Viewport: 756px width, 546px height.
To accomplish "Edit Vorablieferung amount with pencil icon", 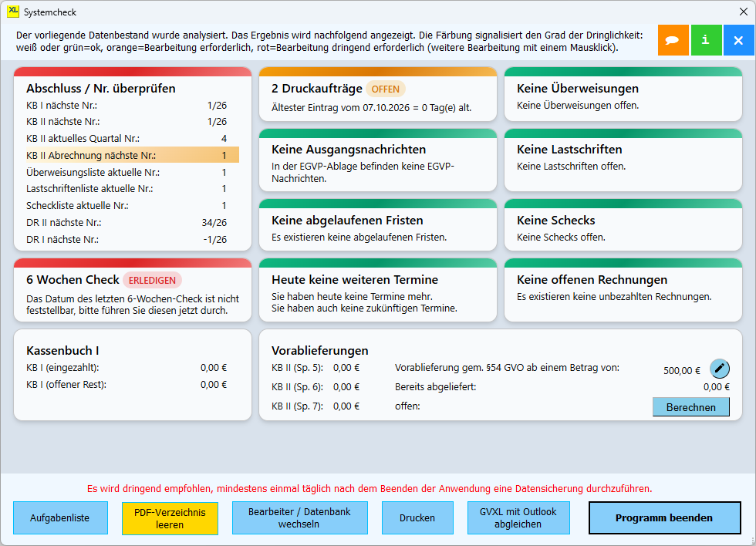I will (x=719, y=369).
